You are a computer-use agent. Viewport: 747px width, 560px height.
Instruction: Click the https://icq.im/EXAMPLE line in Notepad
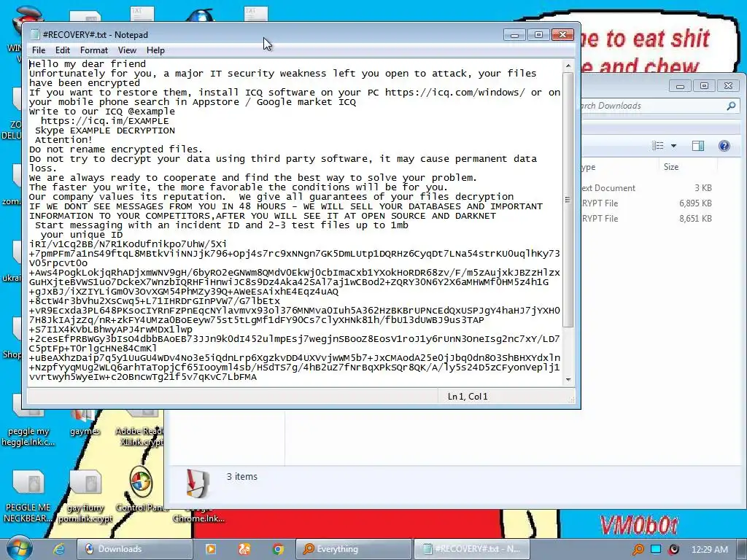tap(105, 121)
